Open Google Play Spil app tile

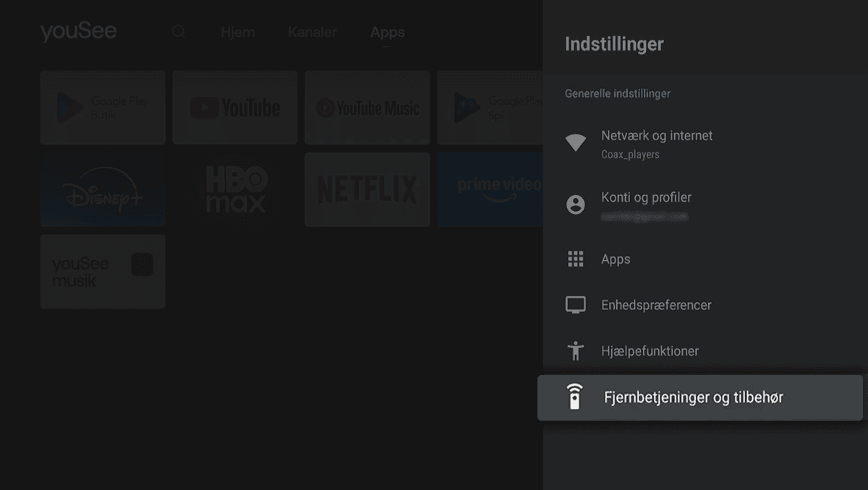tap(490, 108)
